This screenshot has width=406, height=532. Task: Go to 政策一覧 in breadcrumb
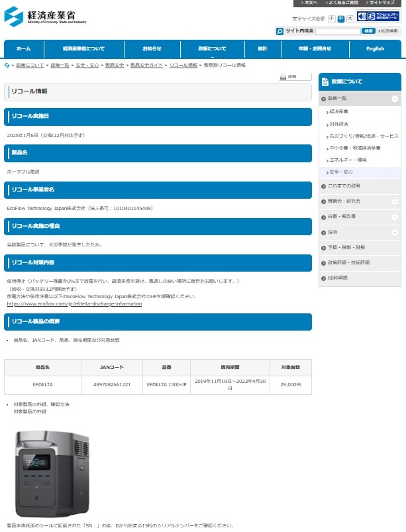pos(60,65)
